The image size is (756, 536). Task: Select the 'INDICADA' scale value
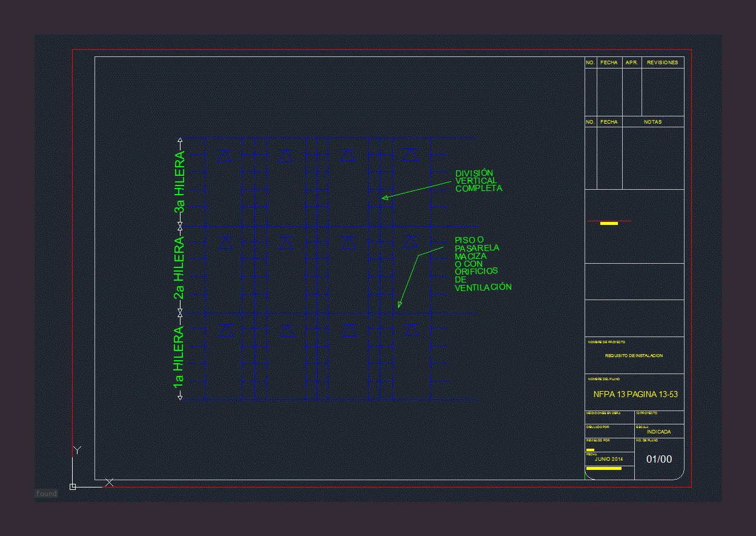pos(658,432)
